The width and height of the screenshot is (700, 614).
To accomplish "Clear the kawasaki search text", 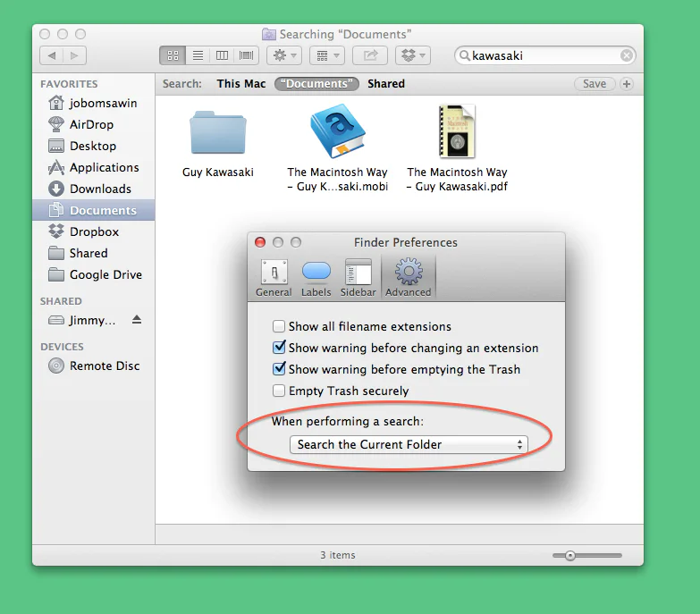I will [627, 55].
